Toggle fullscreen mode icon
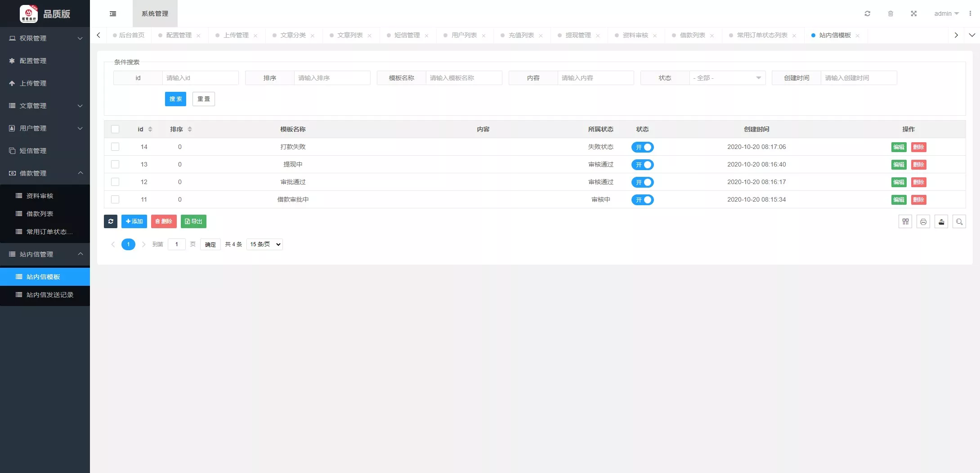Image resolution: width=980 pixels, height=473 pixels. pos(913,14)
